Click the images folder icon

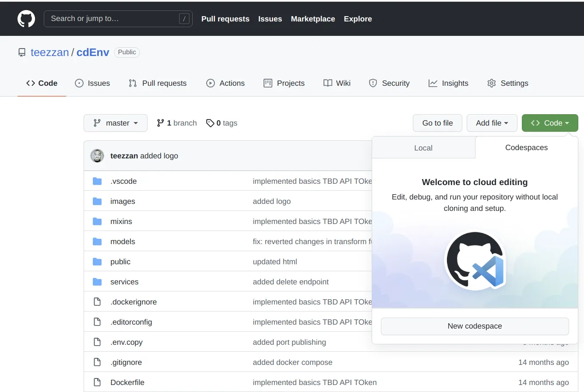point(97,201)
